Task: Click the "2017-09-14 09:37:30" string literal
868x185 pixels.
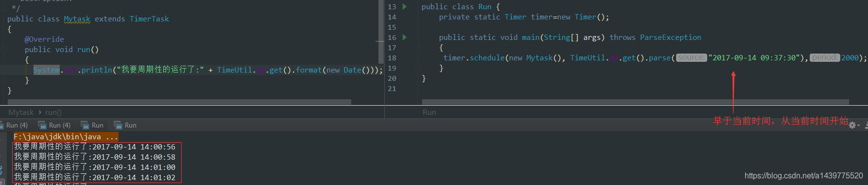Action: [x=754, y=58]
